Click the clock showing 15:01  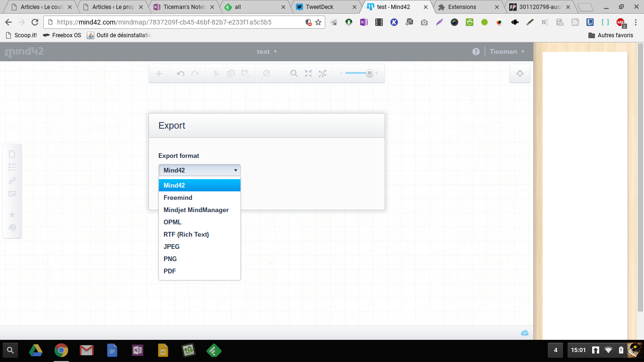(578, 350)
